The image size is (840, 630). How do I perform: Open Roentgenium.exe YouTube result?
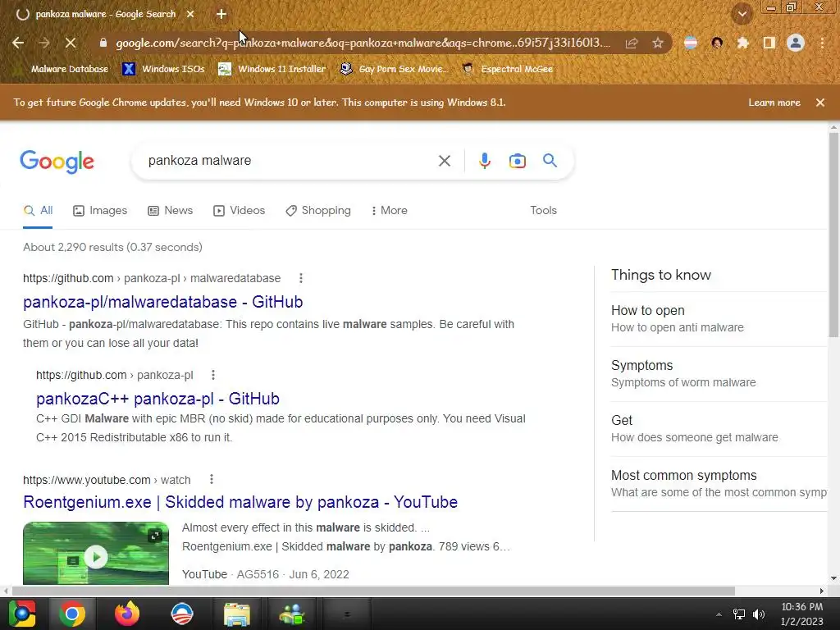pos(240,502)
